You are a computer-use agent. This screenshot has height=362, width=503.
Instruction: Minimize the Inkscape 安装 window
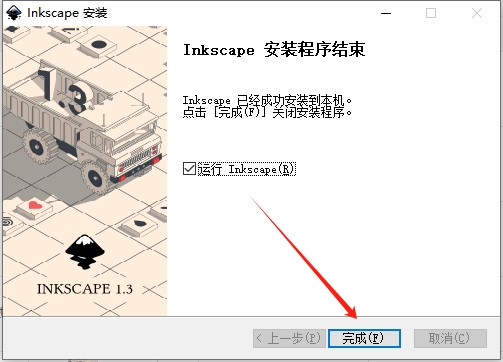(x=386, y=13)
